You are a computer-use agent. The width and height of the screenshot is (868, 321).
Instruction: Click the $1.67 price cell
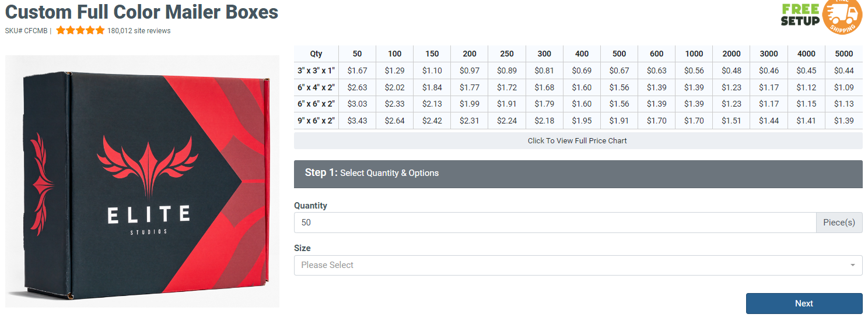357,70
